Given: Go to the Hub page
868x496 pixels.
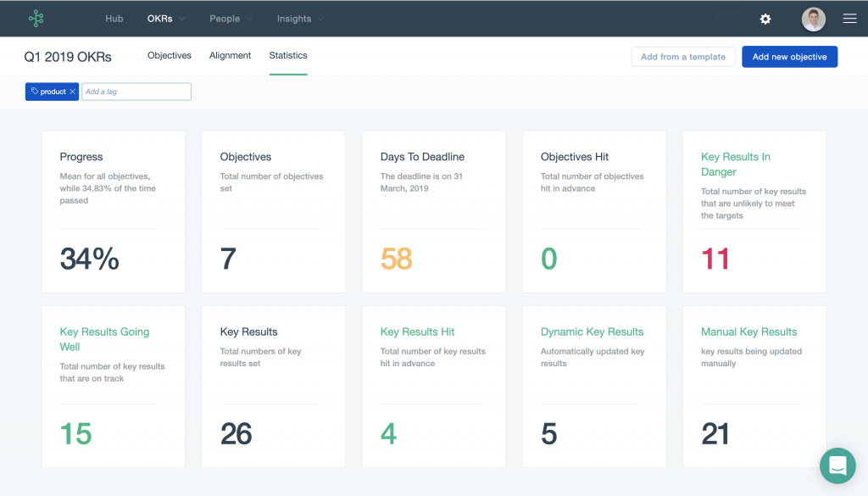Looking at the screenshot, I should [114, 19].
